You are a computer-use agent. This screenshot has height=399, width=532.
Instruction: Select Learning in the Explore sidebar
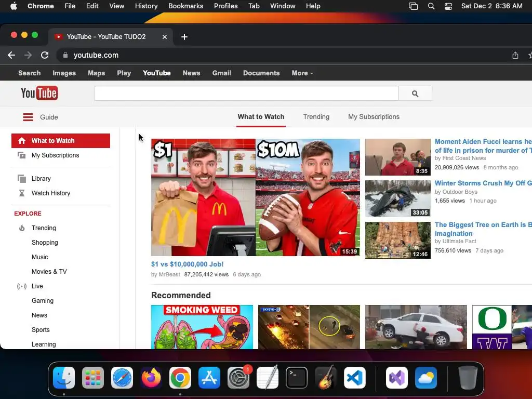(x=44, y=344)
